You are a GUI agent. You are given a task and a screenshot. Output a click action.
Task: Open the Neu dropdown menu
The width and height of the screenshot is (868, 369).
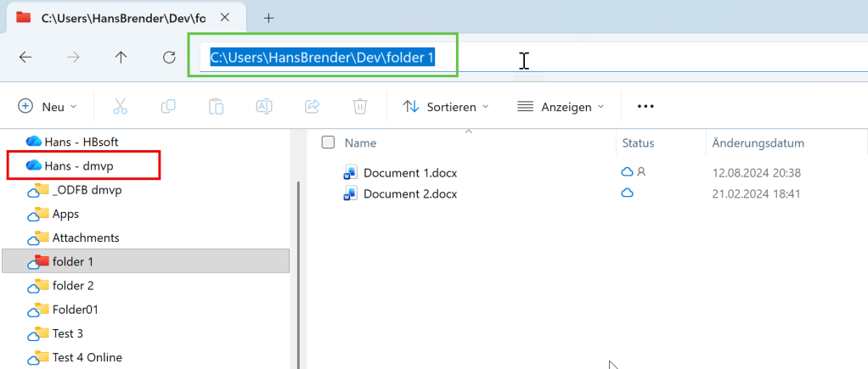[x=48, y=106]
